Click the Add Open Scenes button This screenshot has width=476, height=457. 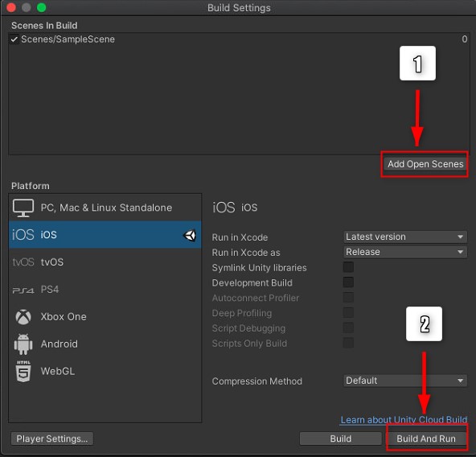pyautogui.click(x=425, y=164)
